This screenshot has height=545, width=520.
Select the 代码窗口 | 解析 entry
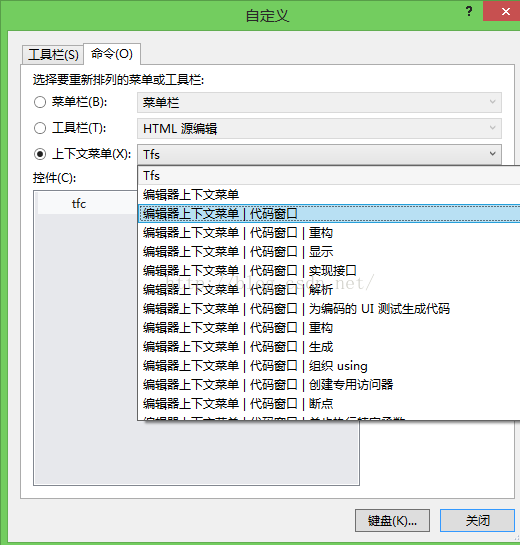point(329,290)
